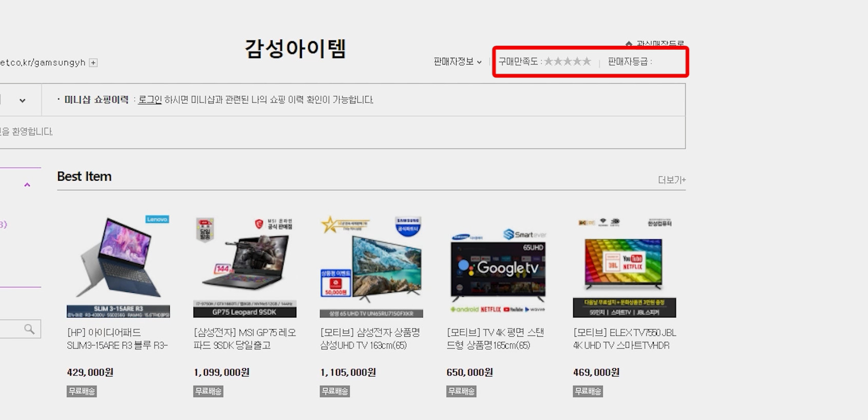Expand the chevron dropdown left of 미니샵 쇼핑이력
Viewport: 868px width, 420px height.
coord(22,101)
